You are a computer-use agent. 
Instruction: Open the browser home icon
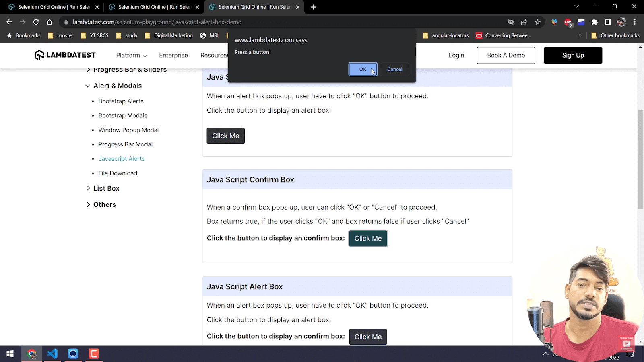[x=50, y=22]
